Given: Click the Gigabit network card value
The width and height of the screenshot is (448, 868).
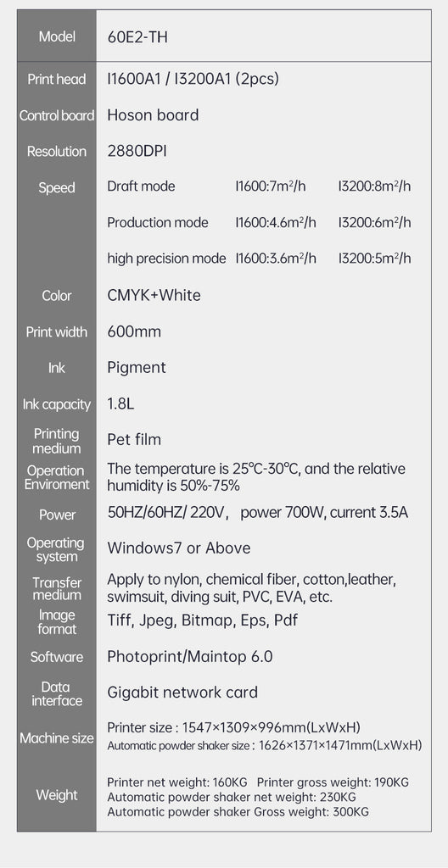Looking at the screenshot, I should point(182,693).
